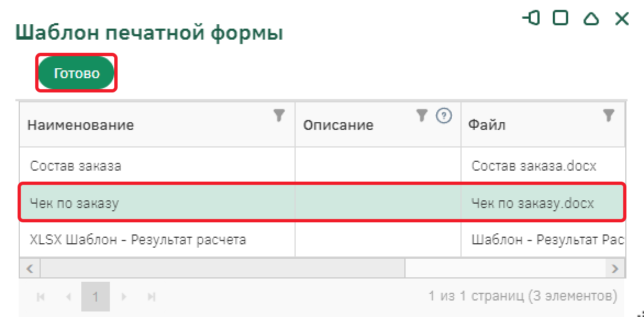Screen dimensions: 644x317
Task: Open the filter for Описание column
Action: (421, 115)
